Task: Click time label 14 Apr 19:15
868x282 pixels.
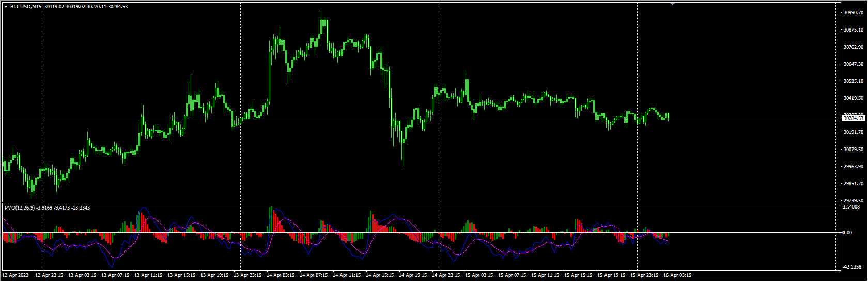Action: coord(413,275)
